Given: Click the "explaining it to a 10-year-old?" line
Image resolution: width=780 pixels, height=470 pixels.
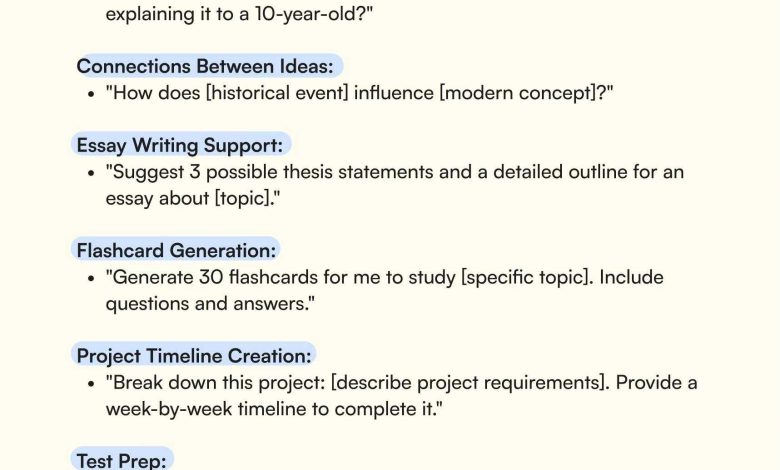Looking at the screenshot, I should click(x=239, y=15).
